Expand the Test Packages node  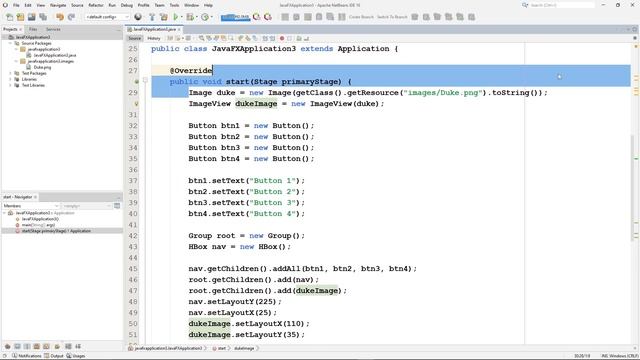pos(10,73)
